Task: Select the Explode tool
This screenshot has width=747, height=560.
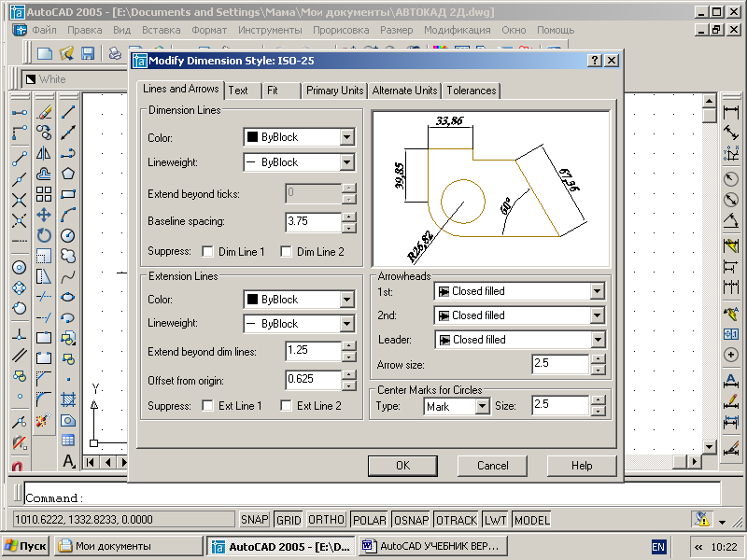Action: tap(44, 420)
